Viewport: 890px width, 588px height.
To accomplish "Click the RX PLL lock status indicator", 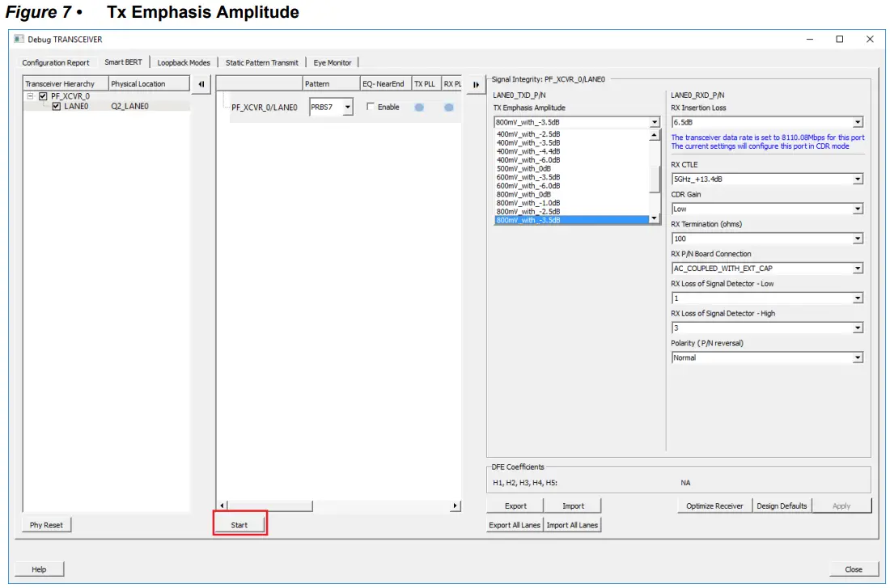I will coord(449,107).
